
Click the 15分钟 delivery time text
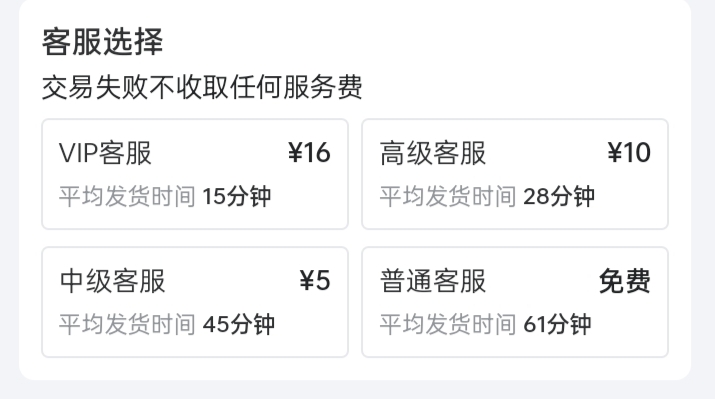[237, 197]
